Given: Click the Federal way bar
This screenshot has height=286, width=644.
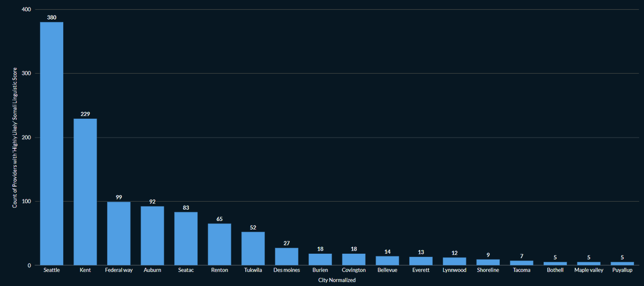Looking at the screenshot, I should (x=119, y=233).
